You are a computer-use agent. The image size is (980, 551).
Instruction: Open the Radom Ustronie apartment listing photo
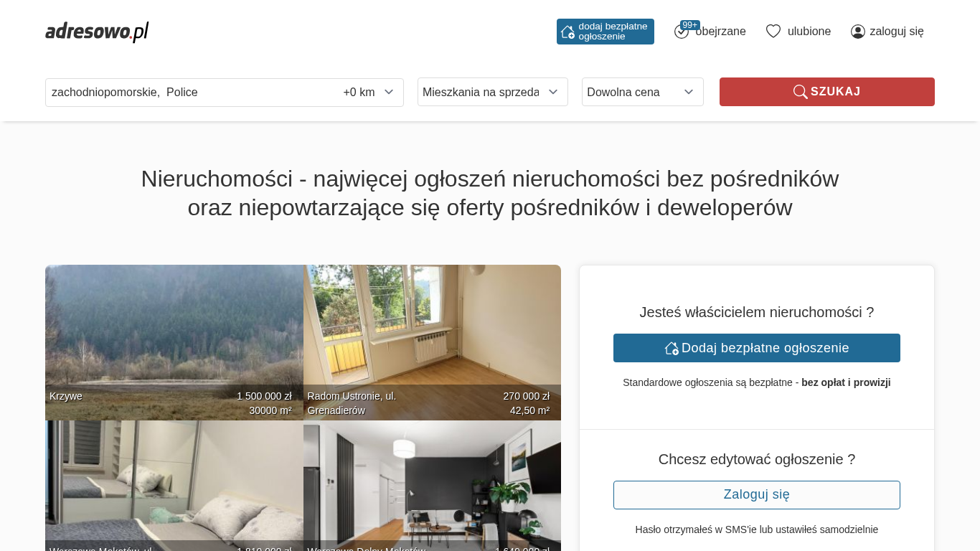coord(432,342)
